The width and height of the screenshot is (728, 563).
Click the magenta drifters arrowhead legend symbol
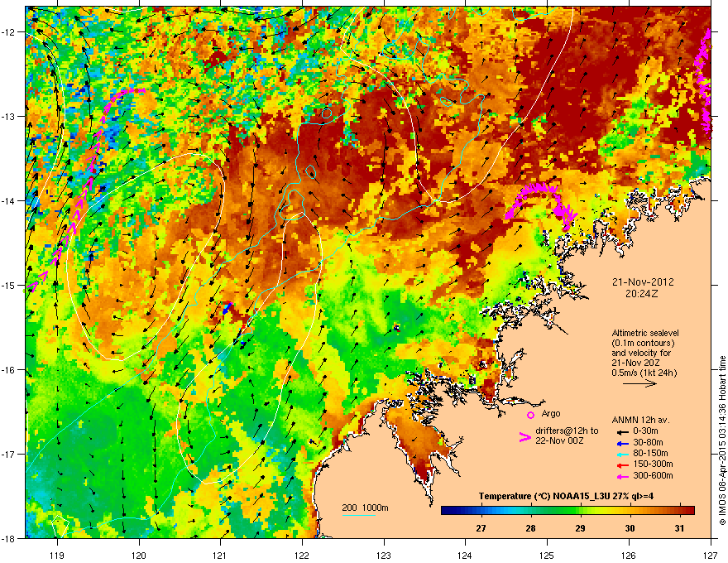point(524,437)
